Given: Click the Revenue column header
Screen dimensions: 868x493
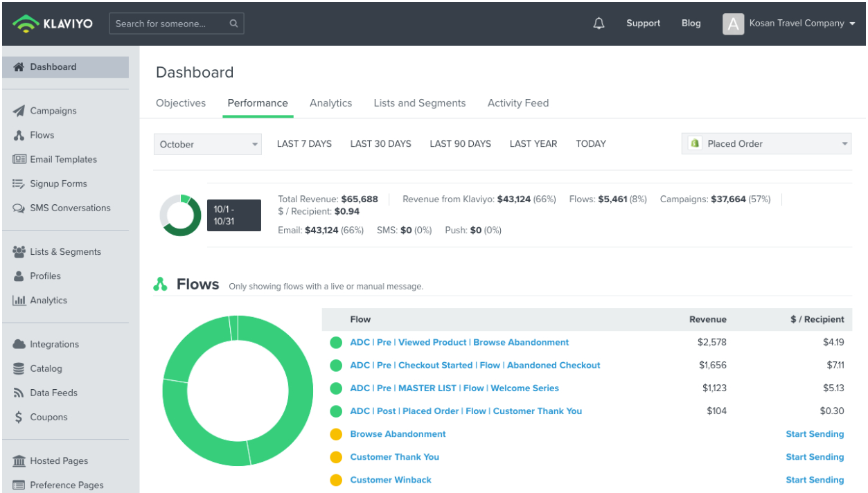Looking at the screenshot, I should click(x=707, y=320).
